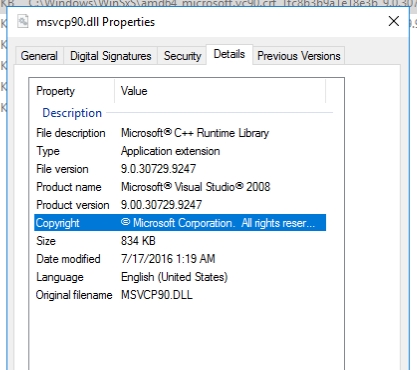This screenshot has width=417, height=370.
Task: Click the msvcp90.dll file icon in title bar
Action: pos(23,22)
